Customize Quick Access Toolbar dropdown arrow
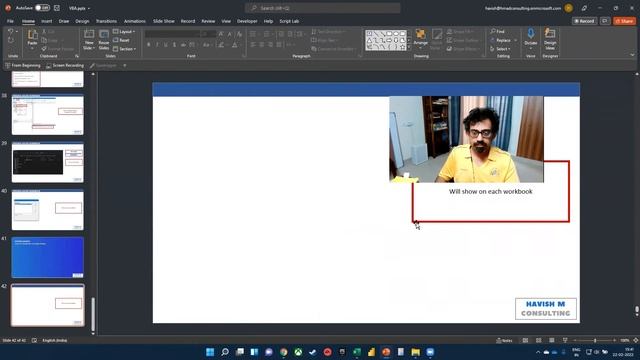Image resolution: width=640 pixels, height=360 pixels. point(124,65)
